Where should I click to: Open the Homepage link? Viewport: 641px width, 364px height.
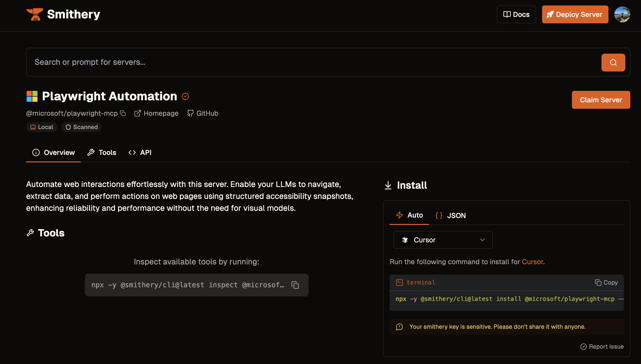[156, 113]
